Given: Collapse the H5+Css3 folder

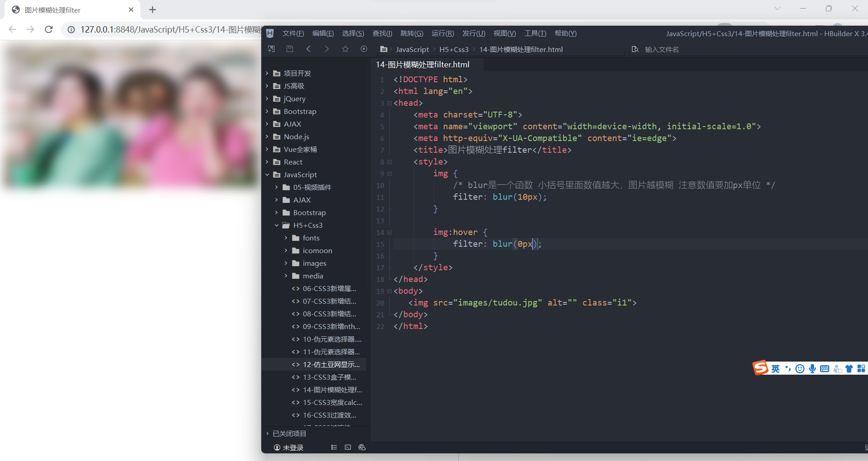Looking at the screenshot, I should [x=277, y=225].
